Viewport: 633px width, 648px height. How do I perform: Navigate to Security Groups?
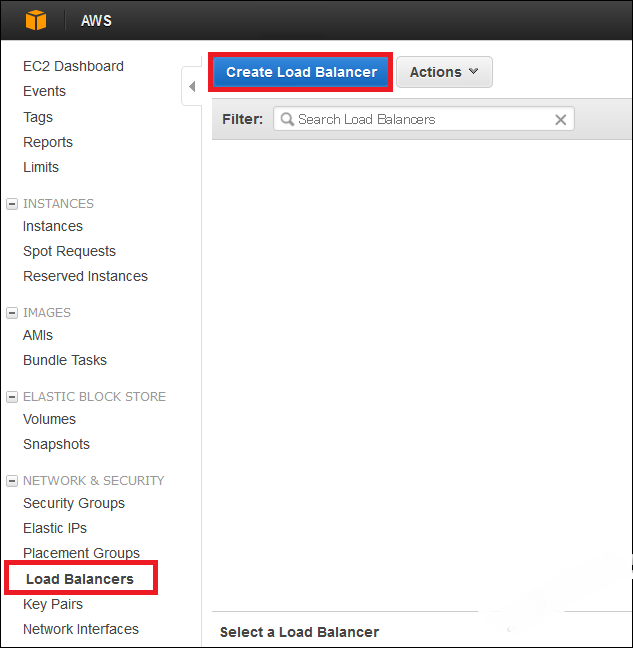pos(74,503)
